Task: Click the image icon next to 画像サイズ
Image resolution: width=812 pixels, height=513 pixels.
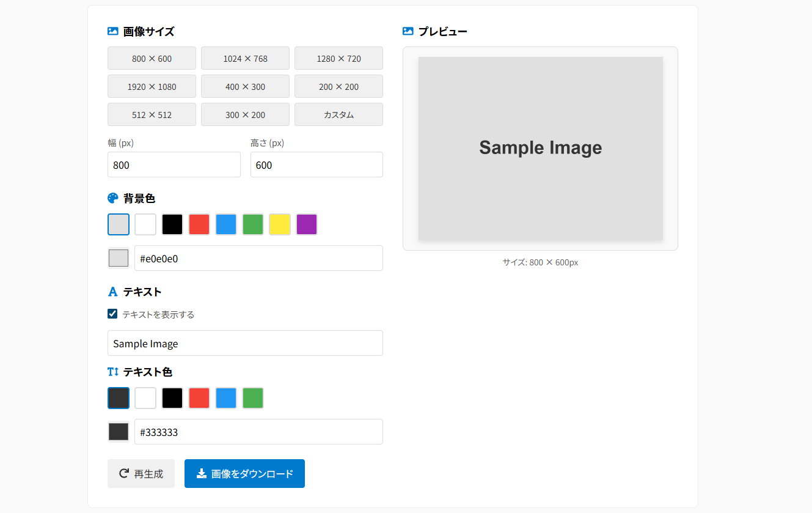Action: tap(112, 31)
